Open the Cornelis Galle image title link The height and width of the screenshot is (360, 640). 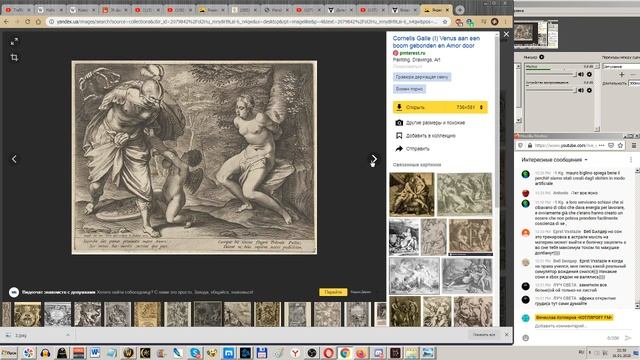point(436,42)
